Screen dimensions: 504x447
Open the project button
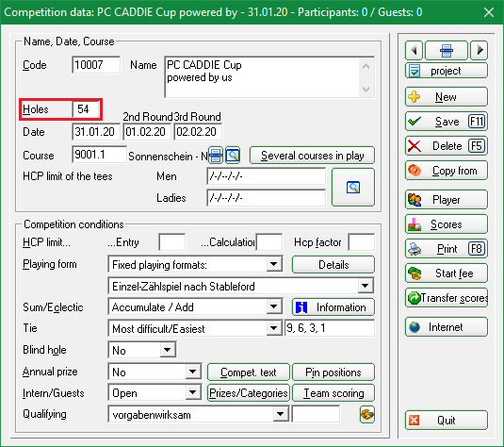[x=447, y=71]
